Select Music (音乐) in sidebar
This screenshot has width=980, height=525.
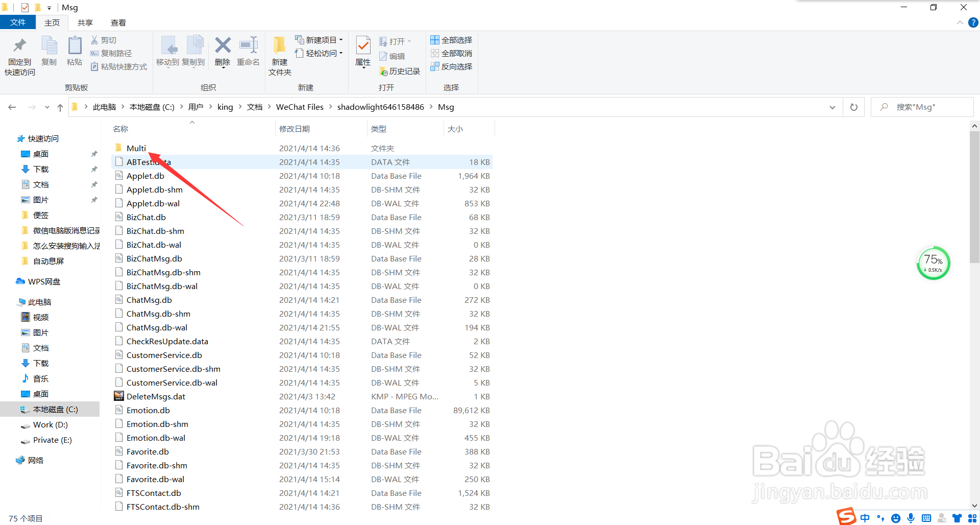(x=41, y=378)
